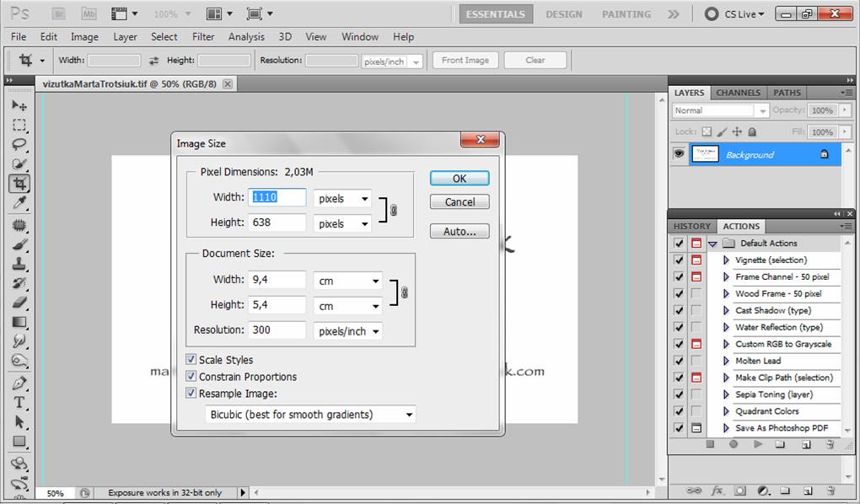Open the pixel Width units dropdown
The image size is (860, 504).
pos(342,199)
